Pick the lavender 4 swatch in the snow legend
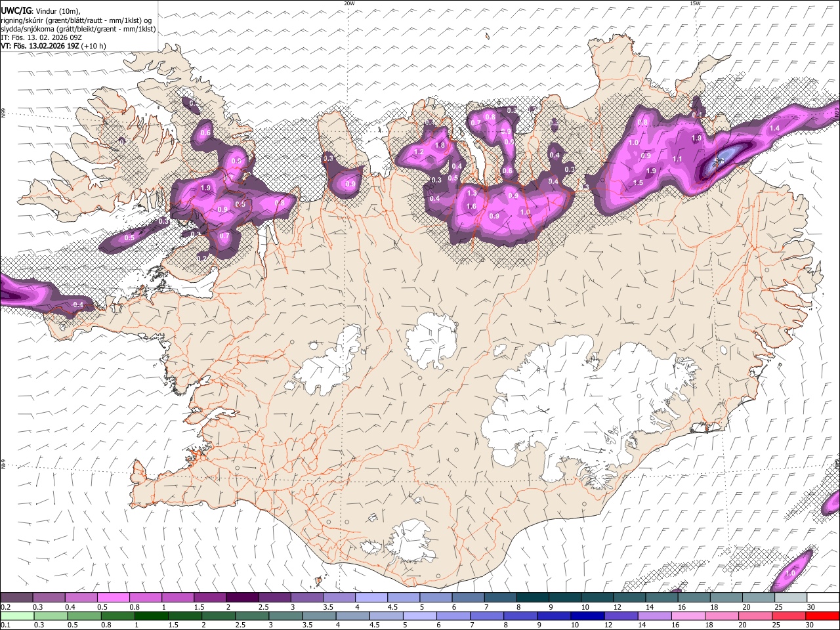 click(370, 598)
